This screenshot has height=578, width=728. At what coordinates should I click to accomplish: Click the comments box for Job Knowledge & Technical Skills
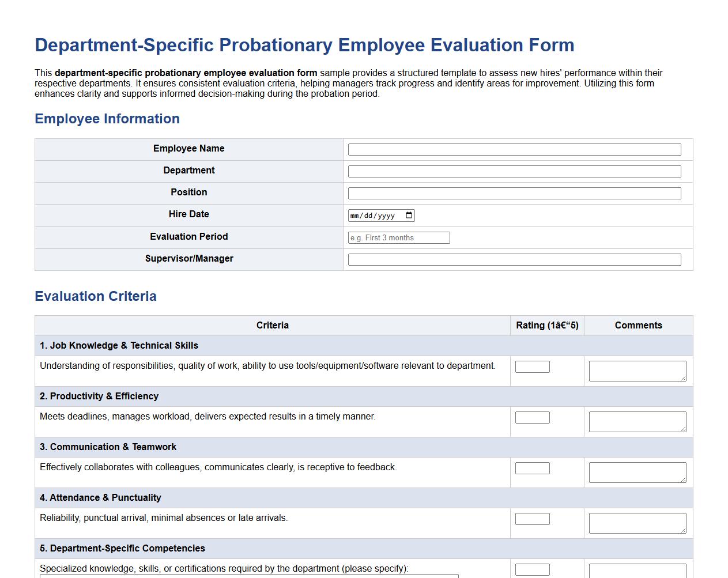click(637, 371)
